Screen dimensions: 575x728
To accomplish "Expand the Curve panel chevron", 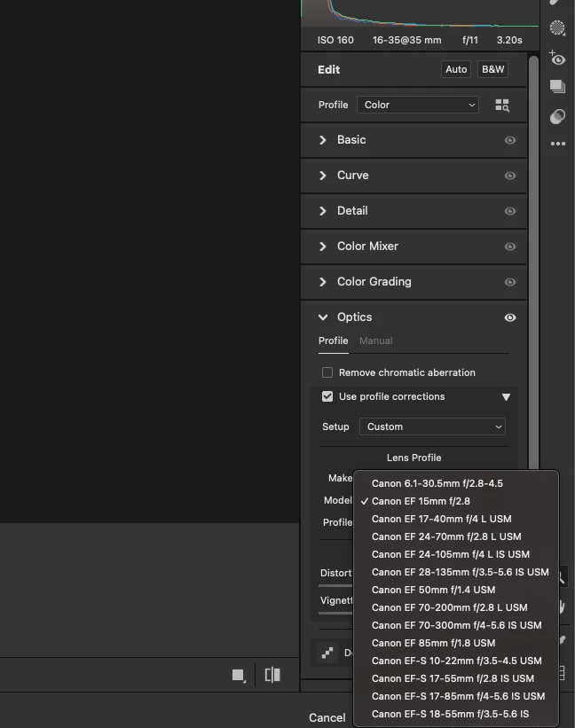I will [323, 176].
